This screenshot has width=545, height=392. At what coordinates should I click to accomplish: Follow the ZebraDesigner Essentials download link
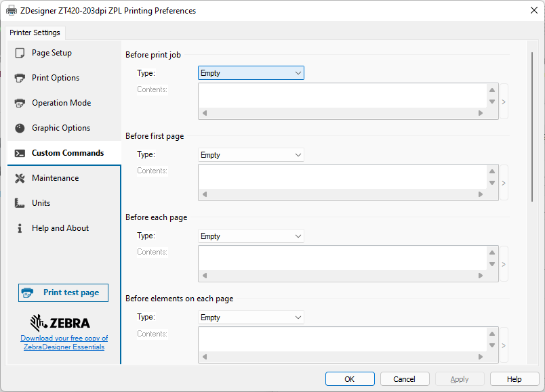click(x=64, y=343)
